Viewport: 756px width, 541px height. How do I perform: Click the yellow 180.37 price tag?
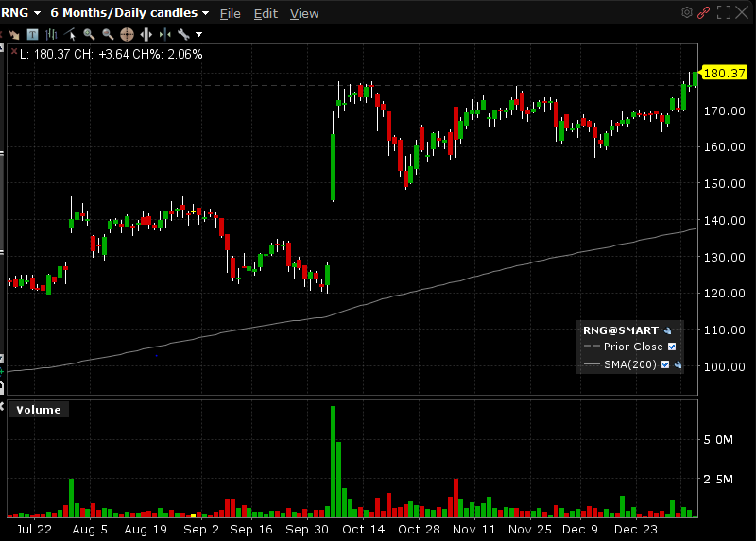(724, 74)
